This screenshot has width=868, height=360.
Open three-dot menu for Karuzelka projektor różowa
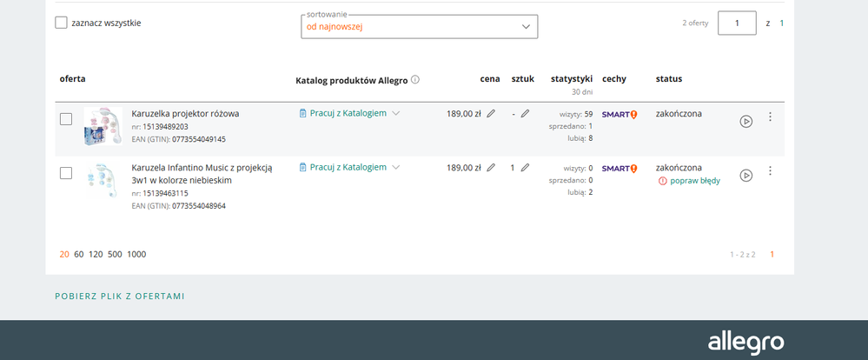tap(770, 117)
